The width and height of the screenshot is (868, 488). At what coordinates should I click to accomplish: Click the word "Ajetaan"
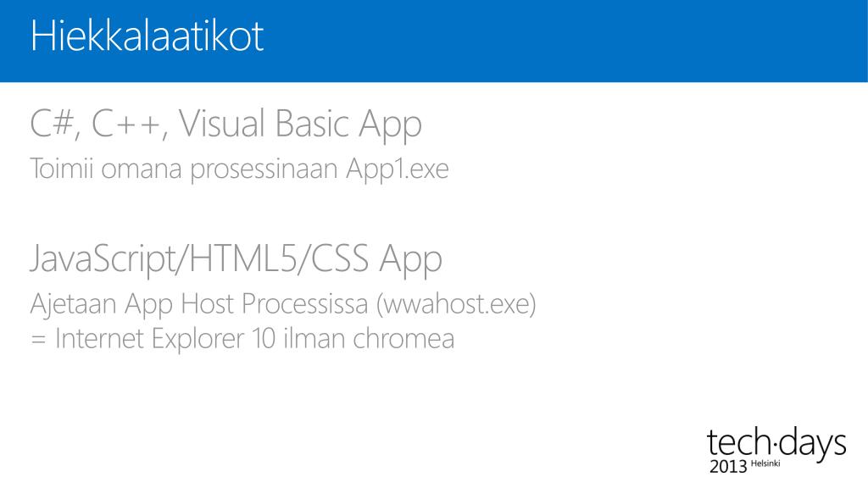tap(73, 305)
